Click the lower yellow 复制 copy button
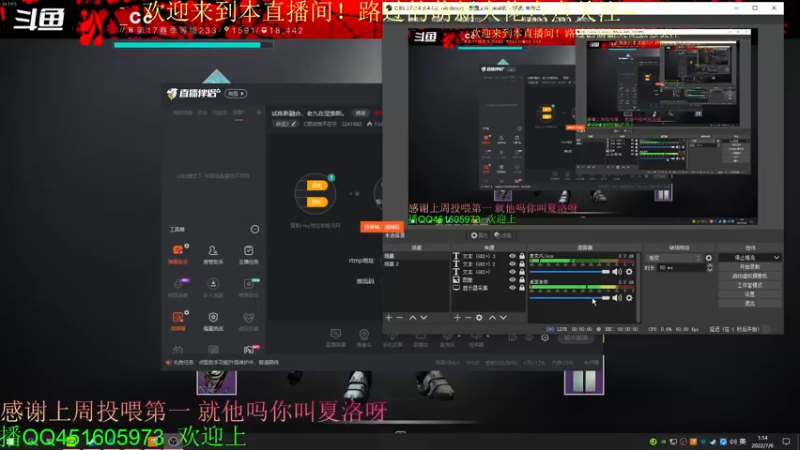Viewport: 800px width, 450px height. [316, 203]
